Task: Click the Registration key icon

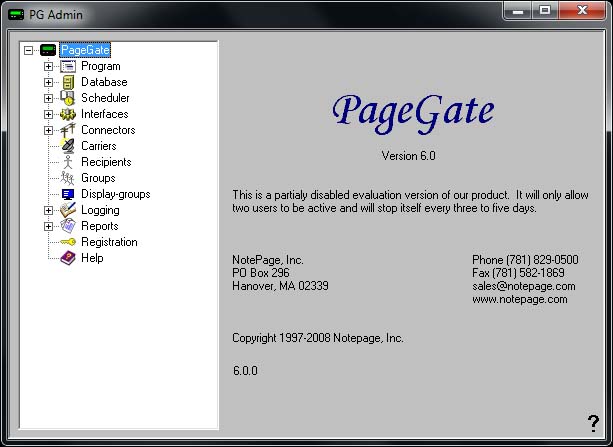Action: 68,242
